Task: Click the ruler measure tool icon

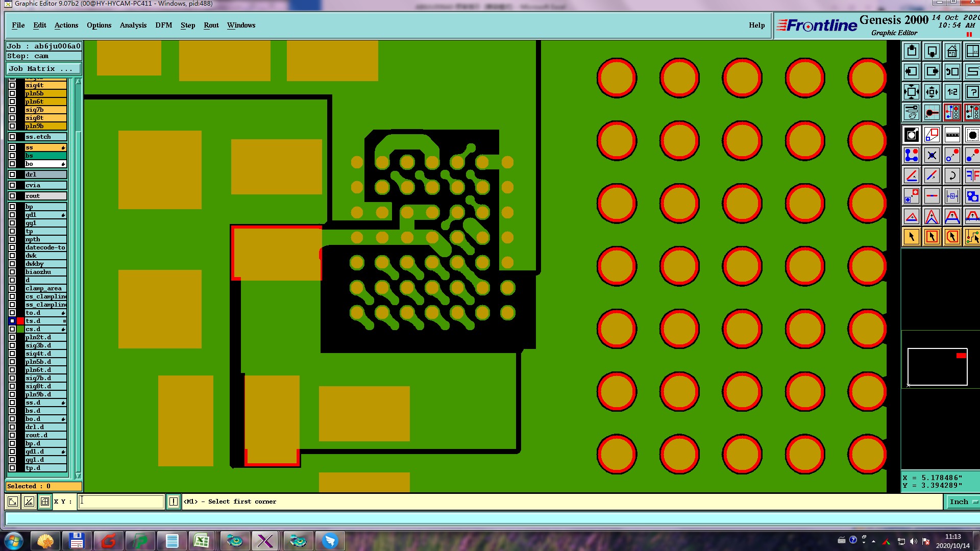Action: [952, 135]
